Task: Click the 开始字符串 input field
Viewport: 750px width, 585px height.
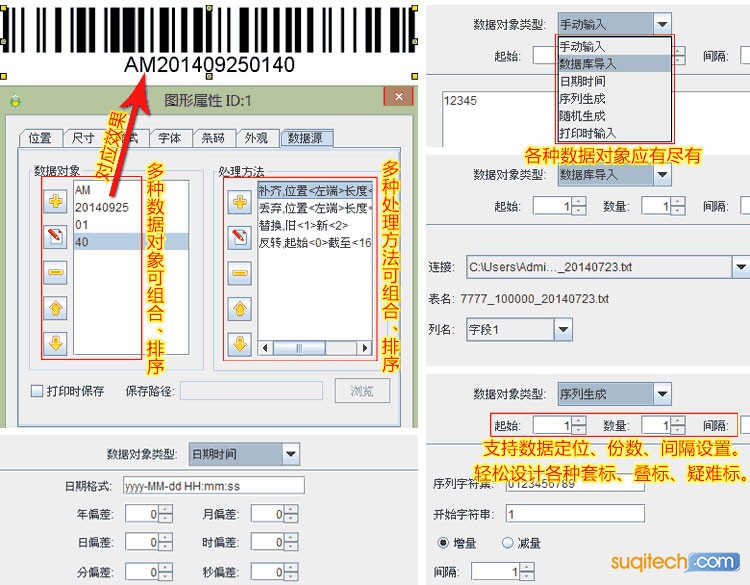Action: 575,514
